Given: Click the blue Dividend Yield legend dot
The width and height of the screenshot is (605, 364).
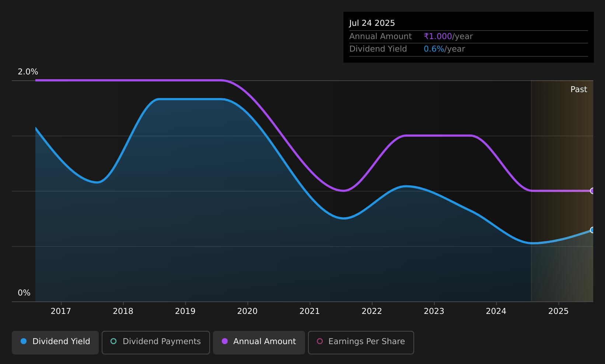Looking at the screenshot, I should point(24,341).
